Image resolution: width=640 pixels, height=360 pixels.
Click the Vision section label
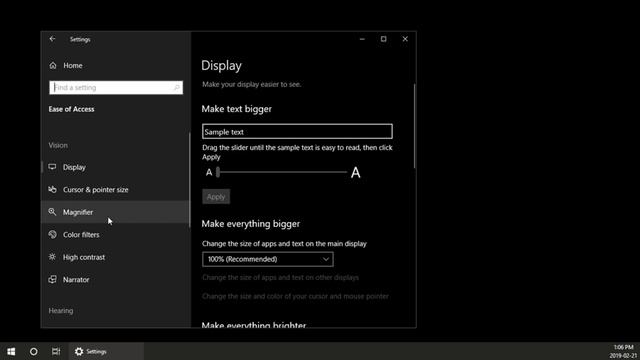58,145
